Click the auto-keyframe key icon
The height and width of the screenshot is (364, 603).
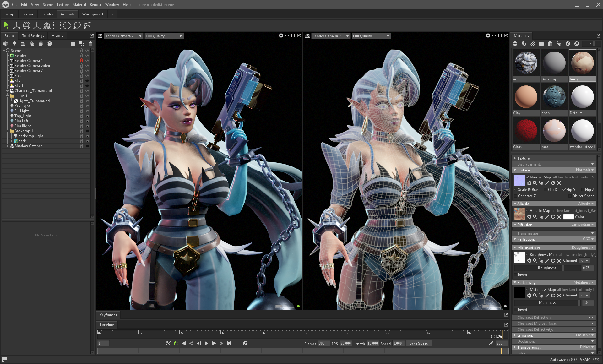point(245,343)
